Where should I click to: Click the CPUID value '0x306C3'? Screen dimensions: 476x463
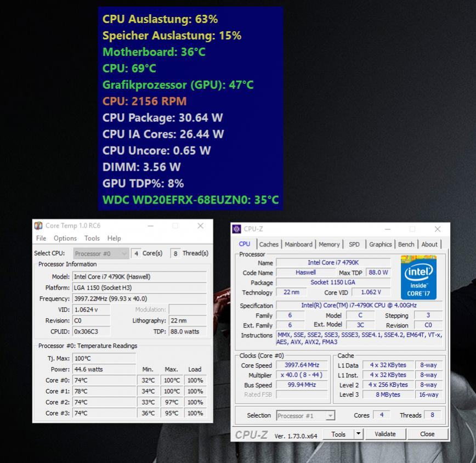point(92,331)
